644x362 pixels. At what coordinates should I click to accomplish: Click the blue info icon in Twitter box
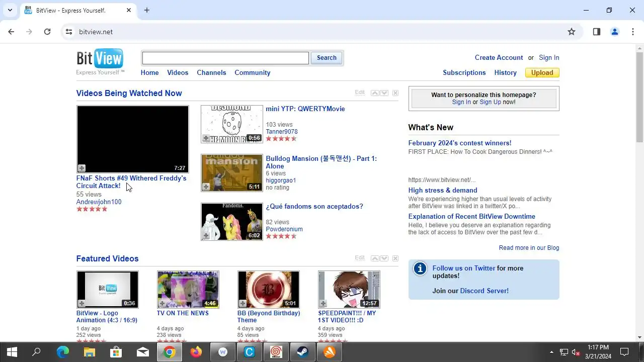420,268
